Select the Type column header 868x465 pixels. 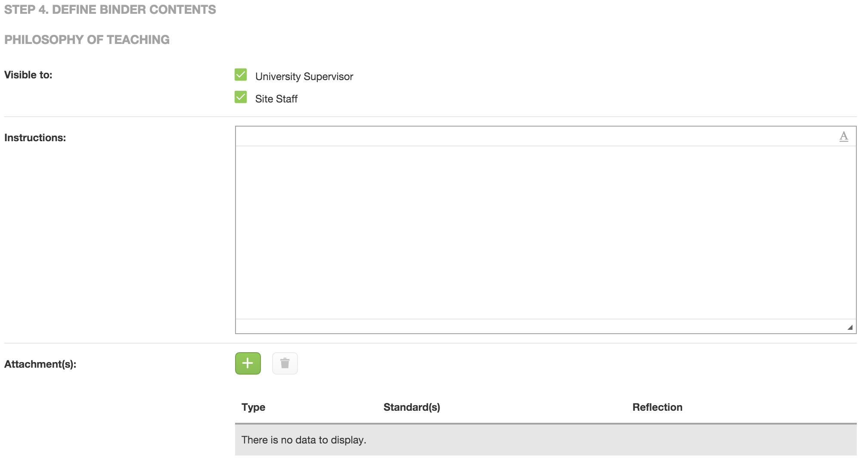253,407
